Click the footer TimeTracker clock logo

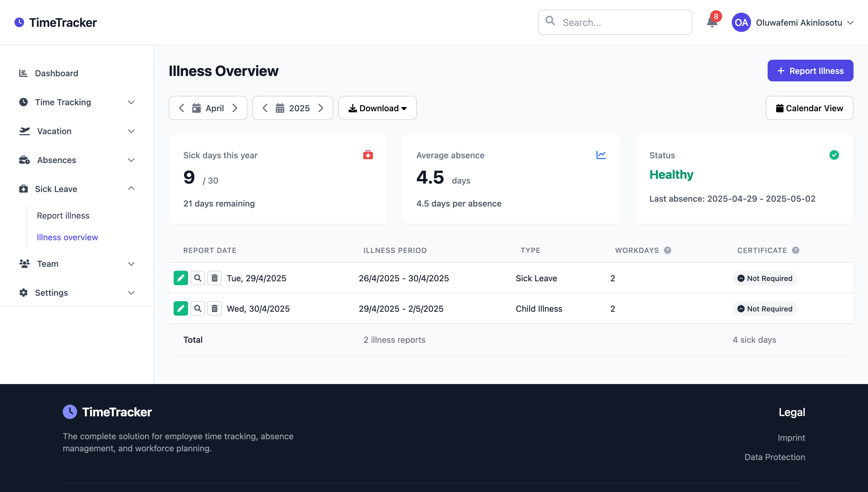click(x=70, y=412)
